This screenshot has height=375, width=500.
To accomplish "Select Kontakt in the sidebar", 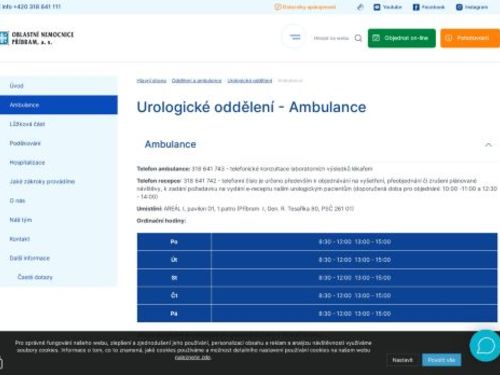I will (x=59, y=239).
